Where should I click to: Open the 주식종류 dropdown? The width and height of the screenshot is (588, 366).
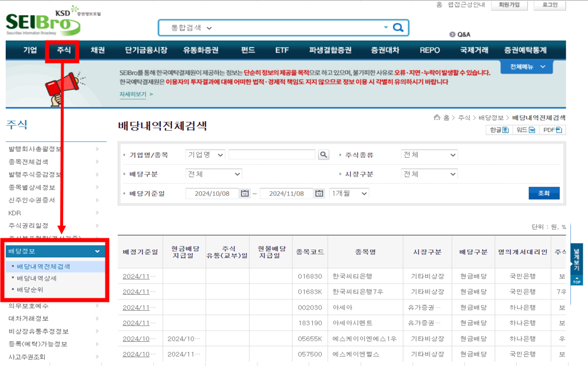point(430,155)
